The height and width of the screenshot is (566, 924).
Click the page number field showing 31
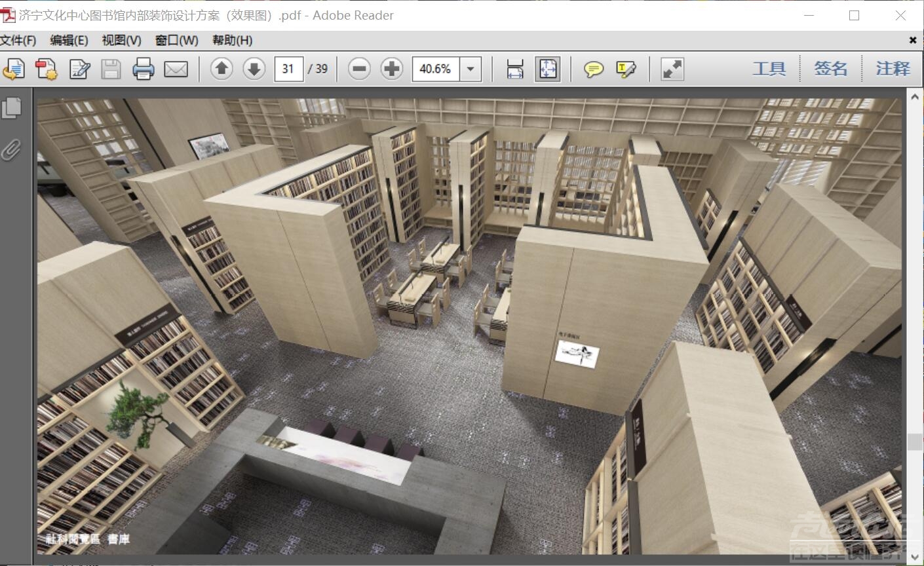coord(288,69)
